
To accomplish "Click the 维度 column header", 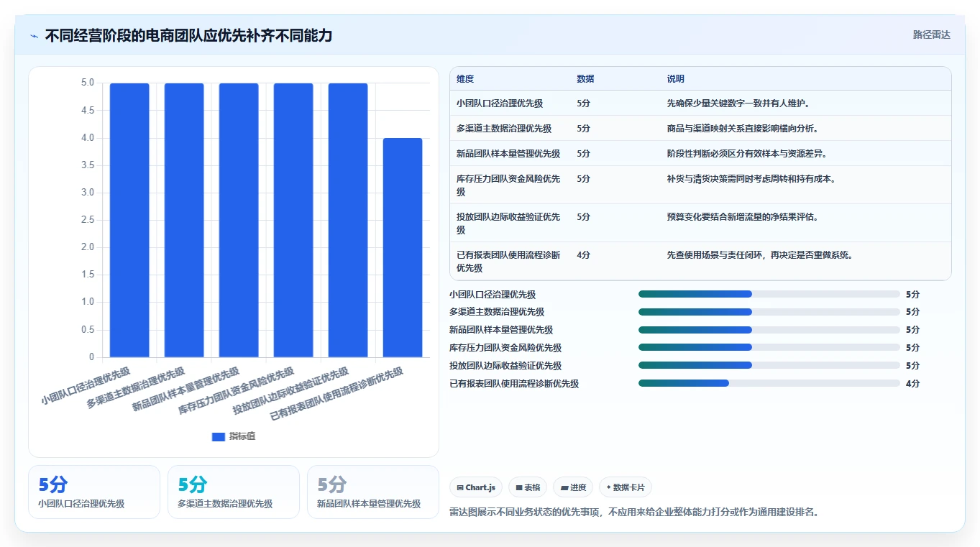I will [x=465, y=79].
